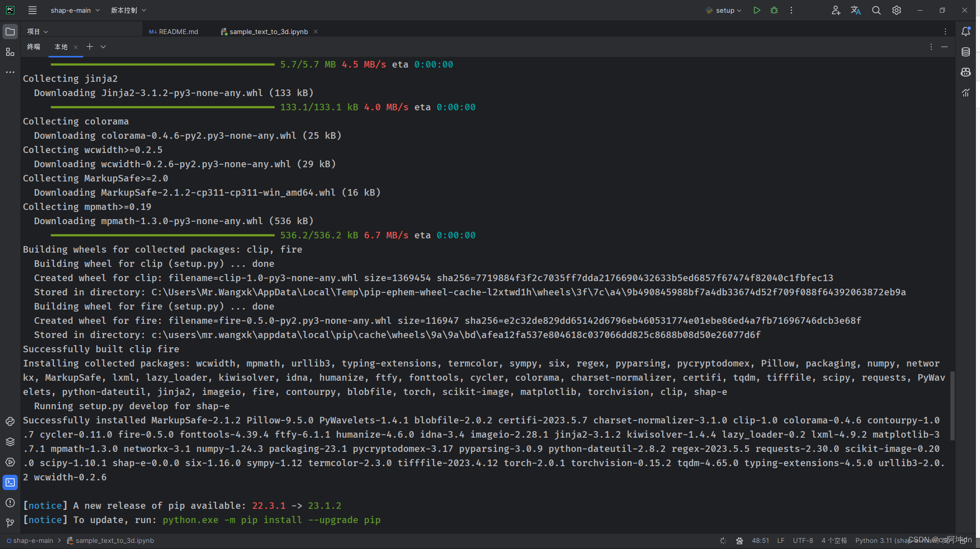
Task: Open the Notifications bell
Action: point(966,32)
